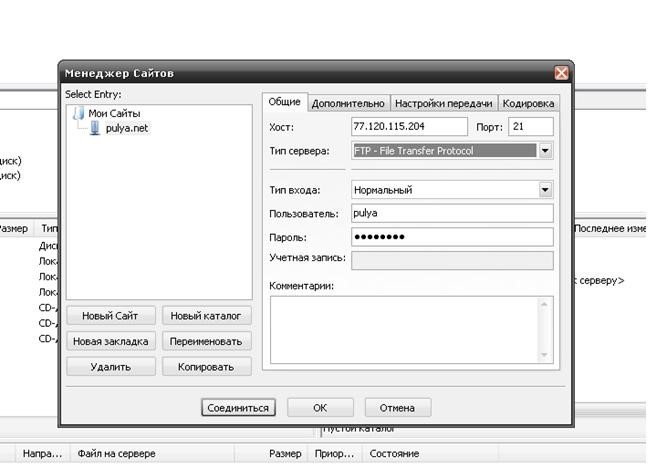Confirm with the OK button
The width and height of the screenshot is (651, 465).
pos(320,408)
